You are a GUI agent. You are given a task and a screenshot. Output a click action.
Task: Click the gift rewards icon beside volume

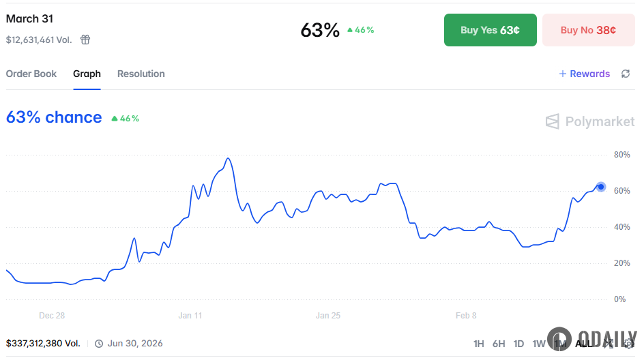point(85,40)
